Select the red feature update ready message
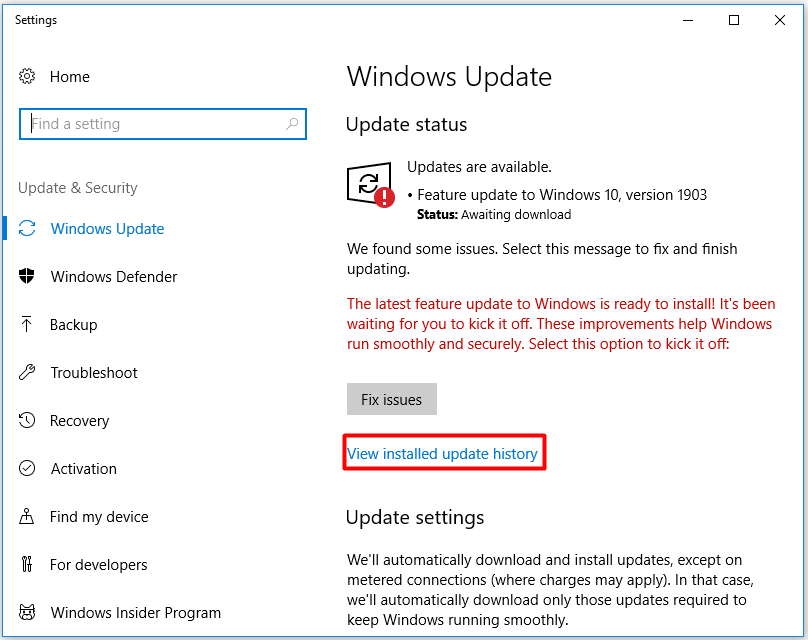The width and height of the screenshot is (808, 640). pos(561,324)
